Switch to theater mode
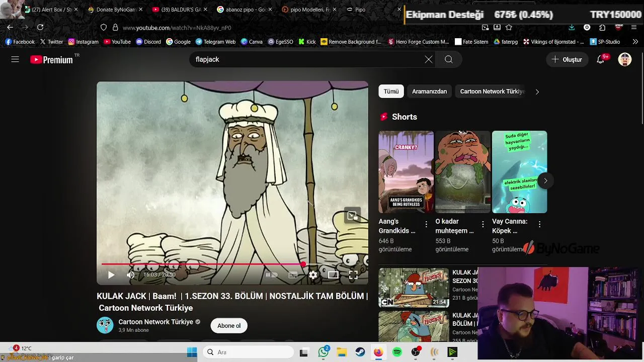644x362 pixels. pyautogui.click(x=333, y=275)
